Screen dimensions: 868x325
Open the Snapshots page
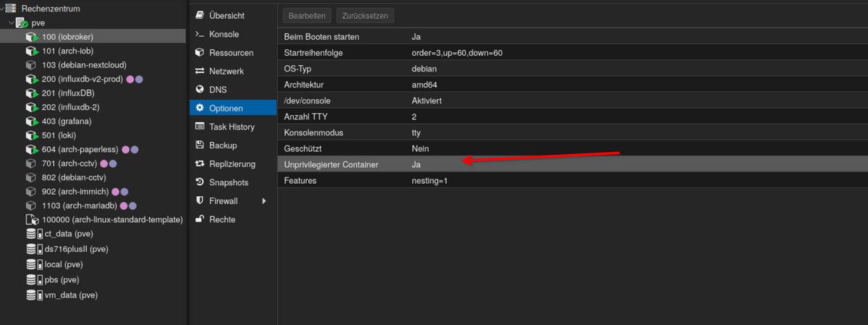point(232,182)
